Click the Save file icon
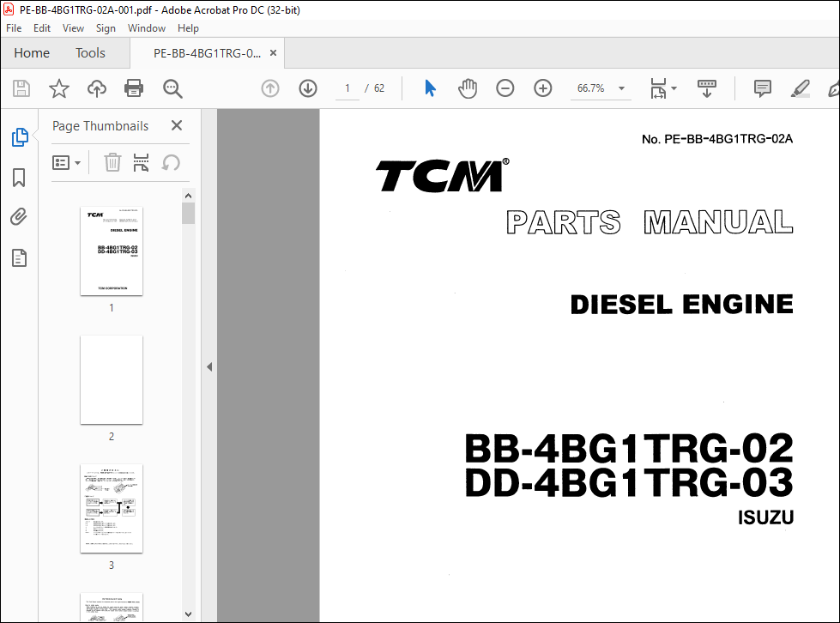840x623 pixels. 21,88
